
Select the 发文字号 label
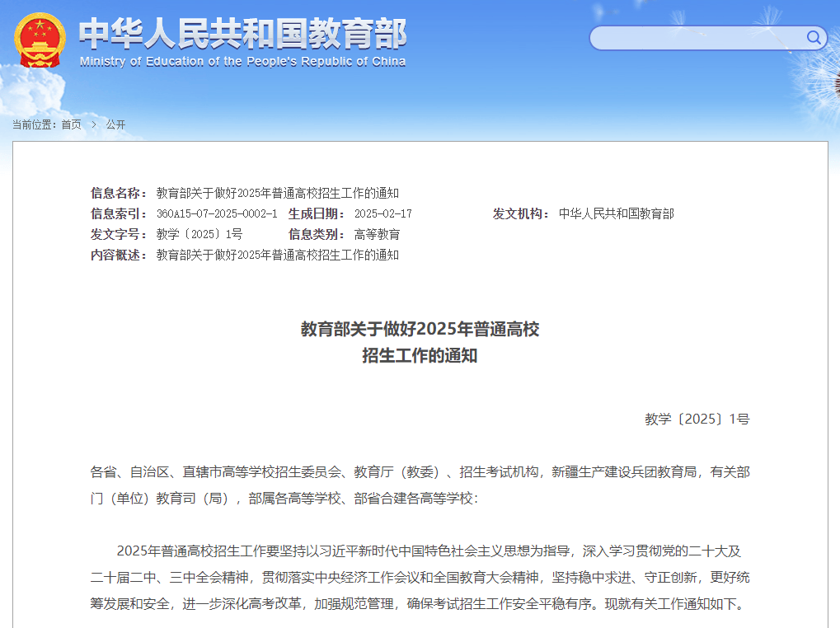click(x=118, y=234)
